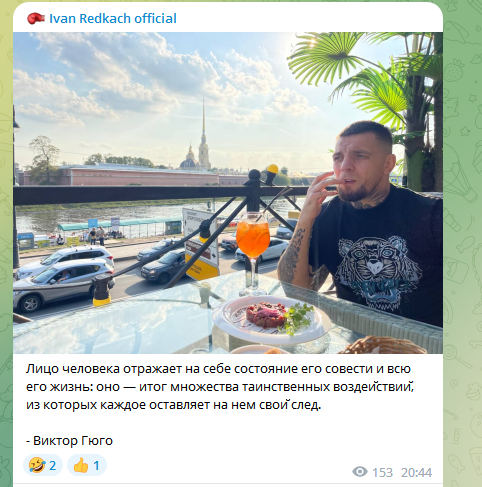Click the caption line starting 'Лицо человека'
482x487 pixels.
click(218, 369)
